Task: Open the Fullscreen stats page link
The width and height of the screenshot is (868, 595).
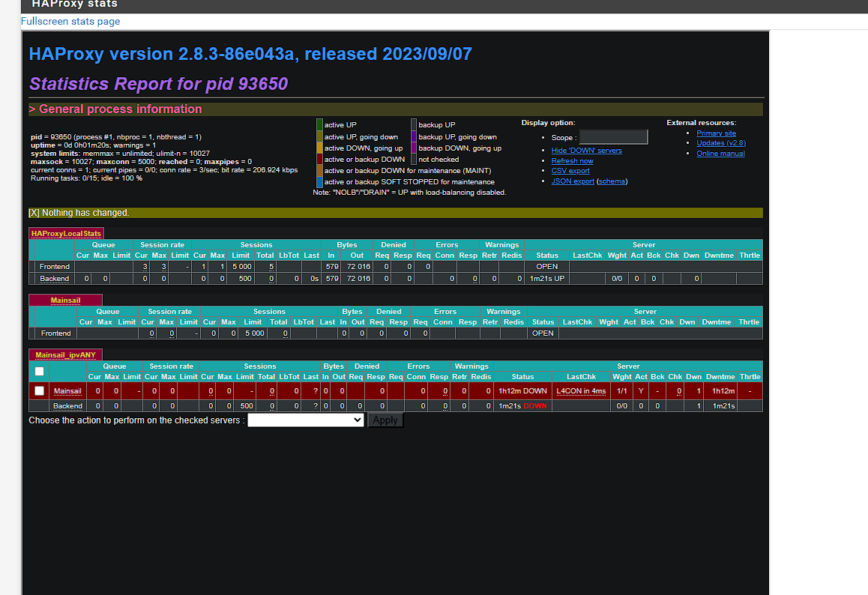Action: [x=70, y=22]
